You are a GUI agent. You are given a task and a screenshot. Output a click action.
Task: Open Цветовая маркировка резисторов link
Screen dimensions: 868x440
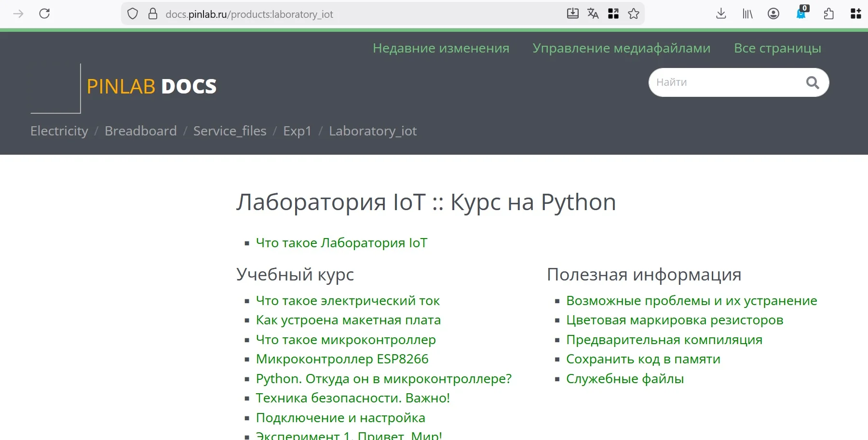pyautogui.click(x=675, y=320)
